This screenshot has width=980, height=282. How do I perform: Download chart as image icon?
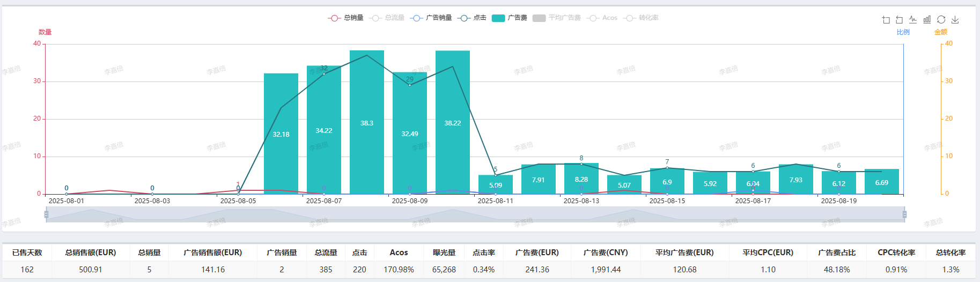coord(955,20)
